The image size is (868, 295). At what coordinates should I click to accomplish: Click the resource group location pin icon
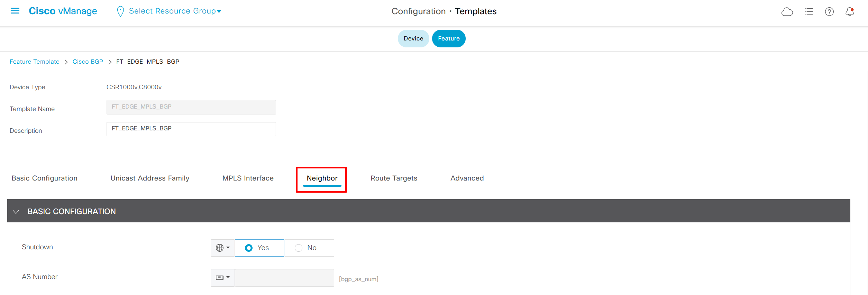120,11
